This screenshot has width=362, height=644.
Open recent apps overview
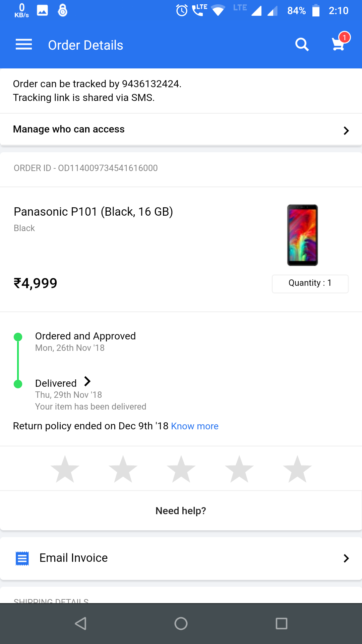point(281,624)
